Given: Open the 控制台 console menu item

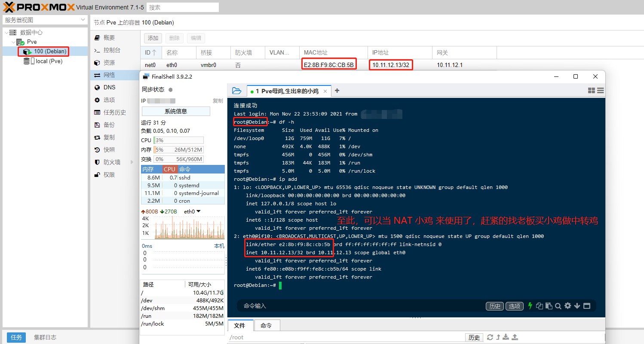Looking at the screenshot, I should (111, 50).
